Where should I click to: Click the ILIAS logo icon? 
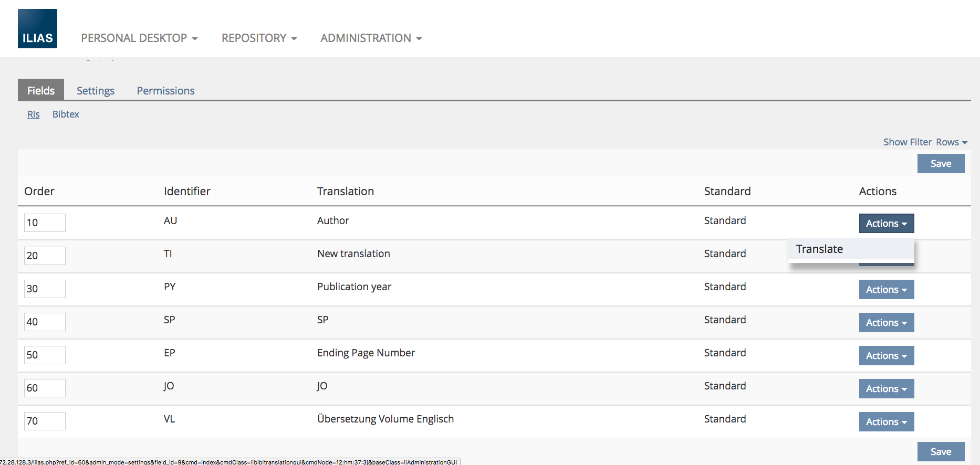click(37, 29)
